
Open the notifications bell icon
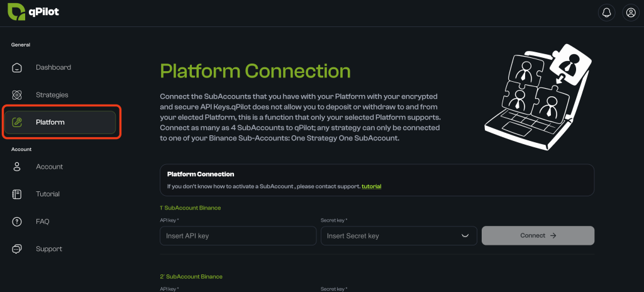coord(606,13)
